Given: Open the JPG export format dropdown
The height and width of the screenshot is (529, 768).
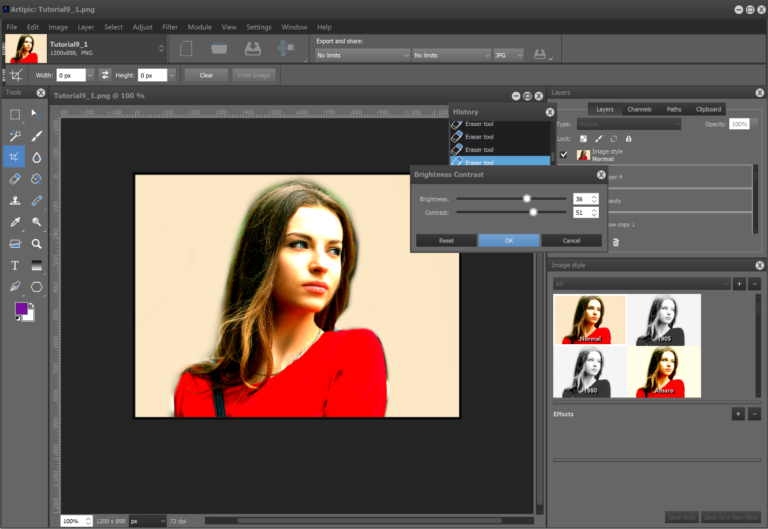Looking at the screenshot, I should click(508, 55).
